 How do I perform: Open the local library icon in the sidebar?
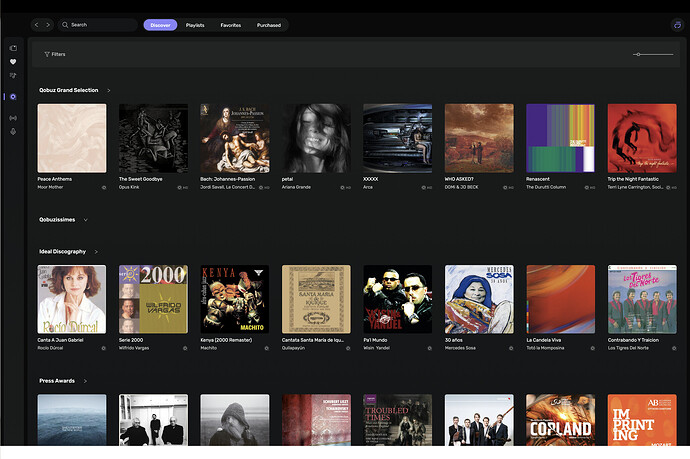click(x=13, y=48)
